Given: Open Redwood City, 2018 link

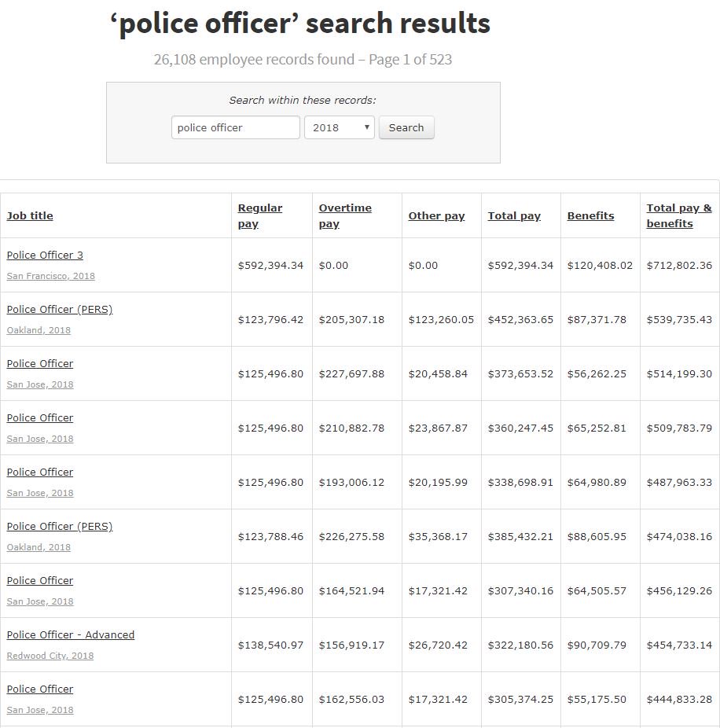Looking at the screenshot, I should click(x=50, y=656).
